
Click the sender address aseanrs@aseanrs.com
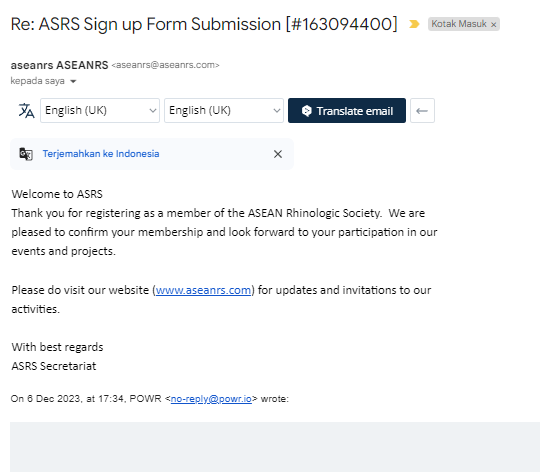pos(165,65)
